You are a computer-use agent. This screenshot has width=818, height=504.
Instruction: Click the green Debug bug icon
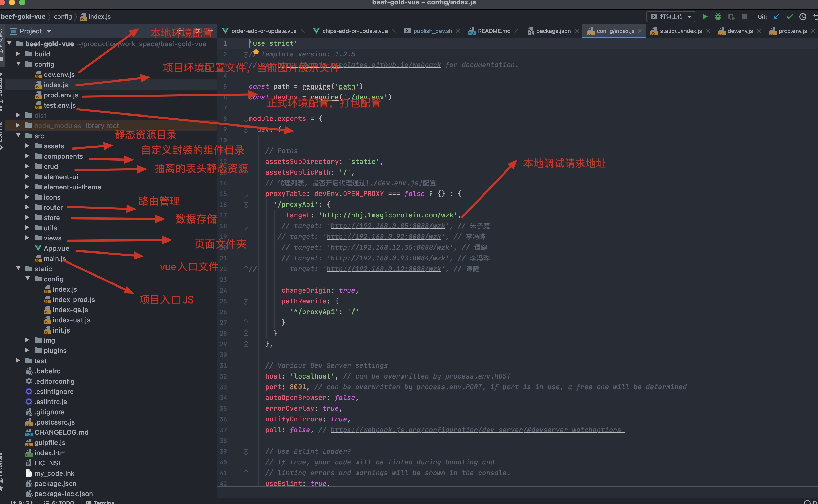[x=718, y=17]
